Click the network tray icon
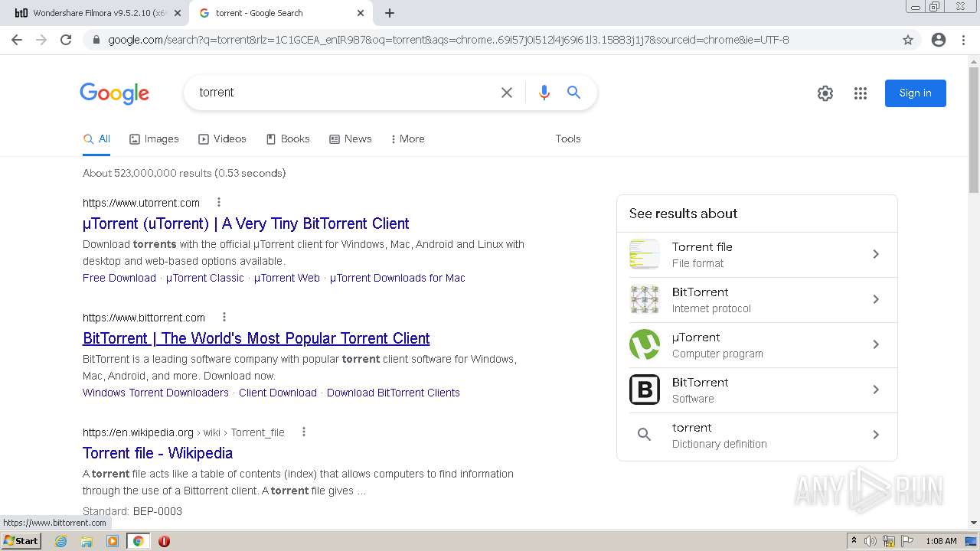The image size is (980, 551). click(x=889, y=541)
